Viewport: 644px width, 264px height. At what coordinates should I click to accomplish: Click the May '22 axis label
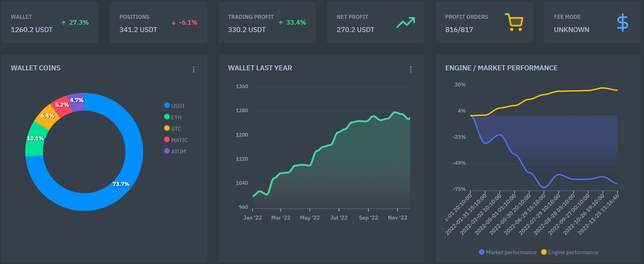[310, 218]
